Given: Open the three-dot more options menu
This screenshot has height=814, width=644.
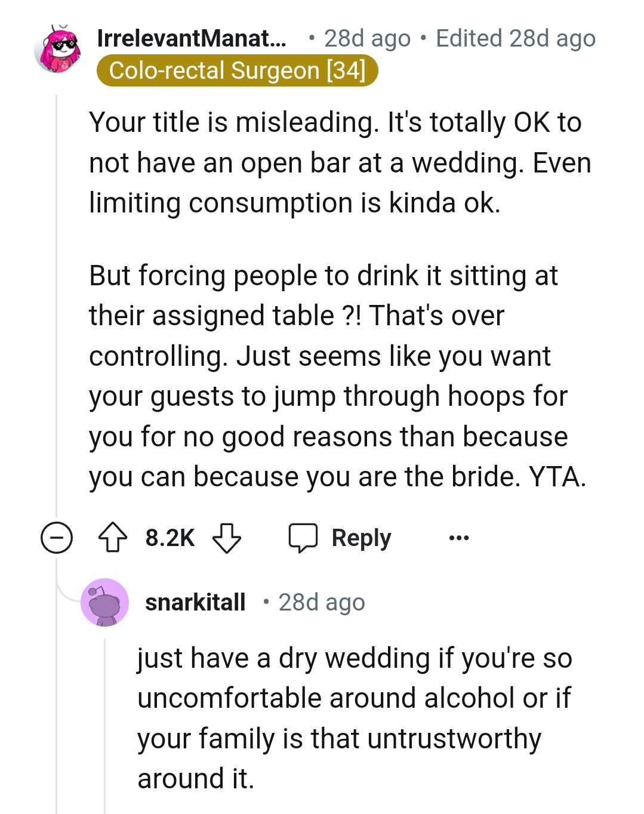Looking at the screenshot, I should click(458, 538).
